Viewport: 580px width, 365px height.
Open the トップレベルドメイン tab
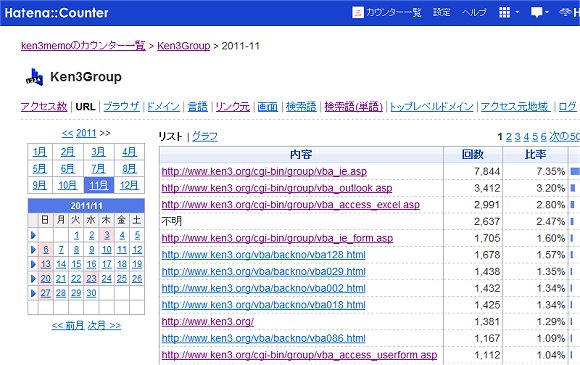432,107
